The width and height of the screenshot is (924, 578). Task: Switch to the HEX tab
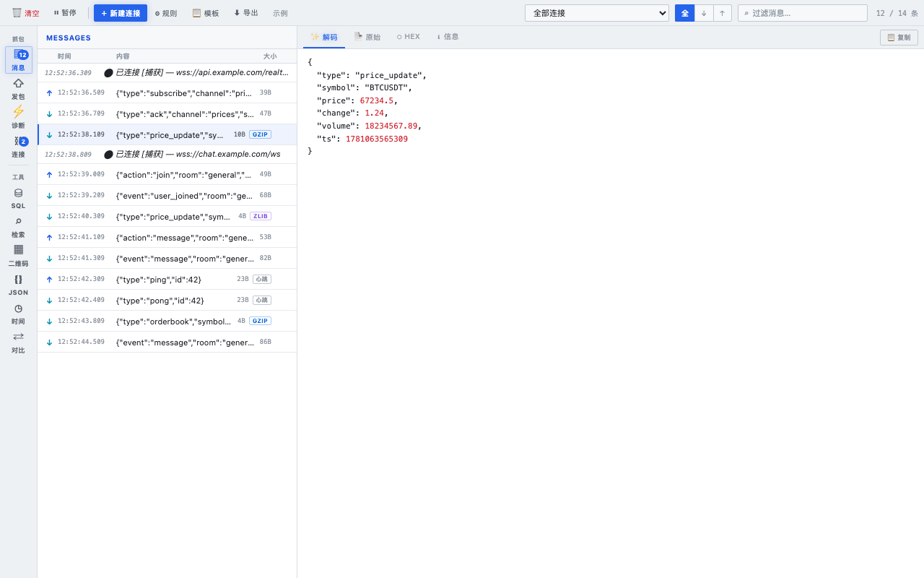pos(409,37)
